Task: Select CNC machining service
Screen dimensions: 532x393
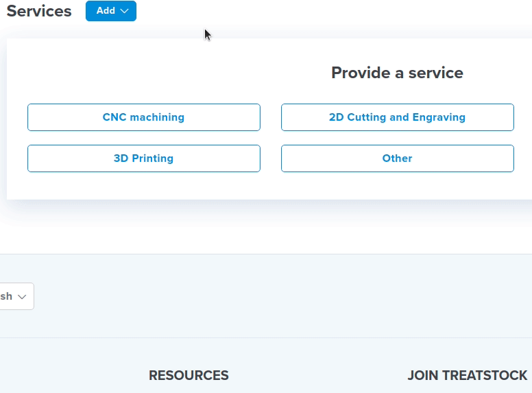Action: [143, 117]
